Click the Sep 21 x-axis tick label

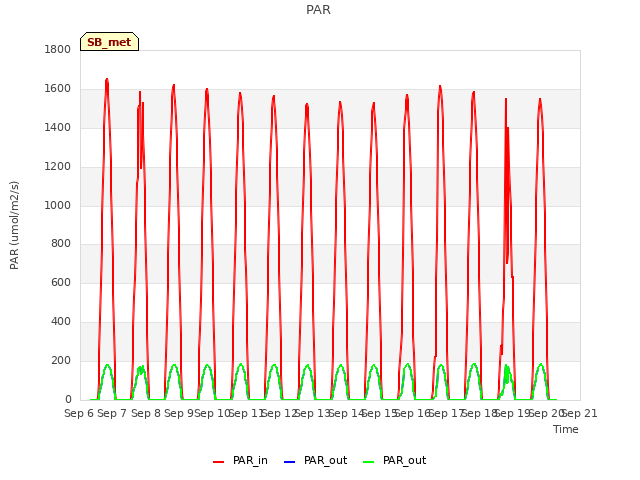coord(580,413)
